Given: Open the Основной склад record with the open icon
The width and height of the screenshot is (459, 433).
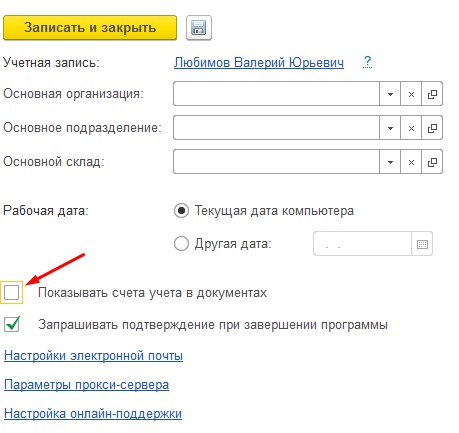Looking at the screenshot, I should [432, 162].
